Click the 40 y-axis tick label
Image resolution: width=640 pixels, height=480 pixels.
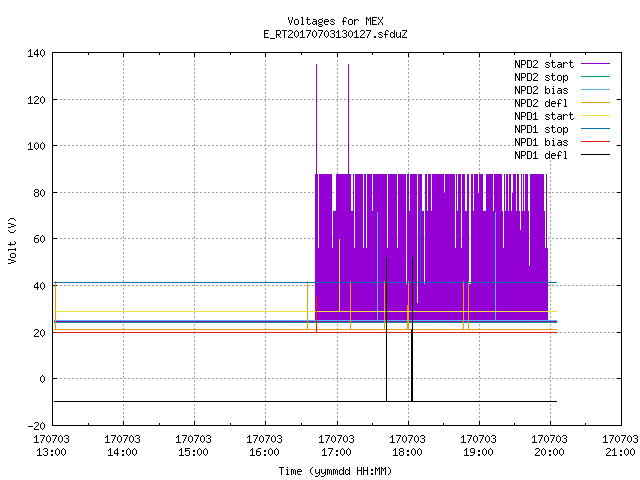[x=39, y=286]
